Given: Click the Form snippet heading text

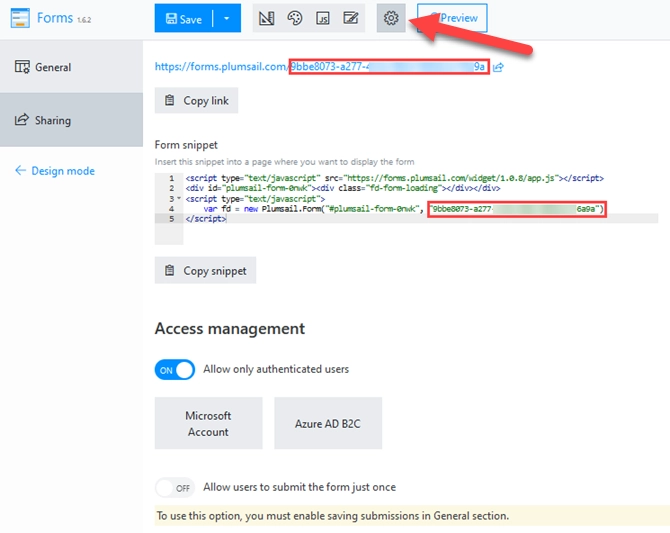Looking at the screenshot, I should coord(186,145).
